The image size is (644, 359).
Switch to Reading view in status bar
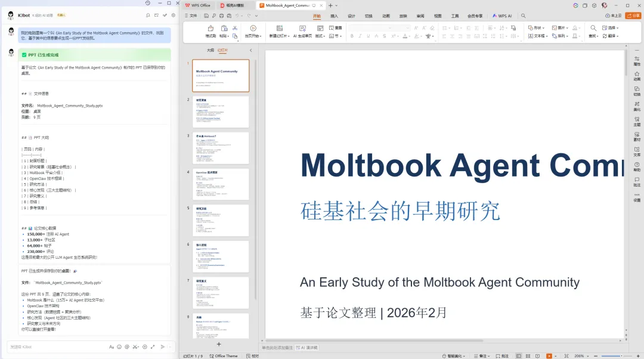tap(537, 355)
